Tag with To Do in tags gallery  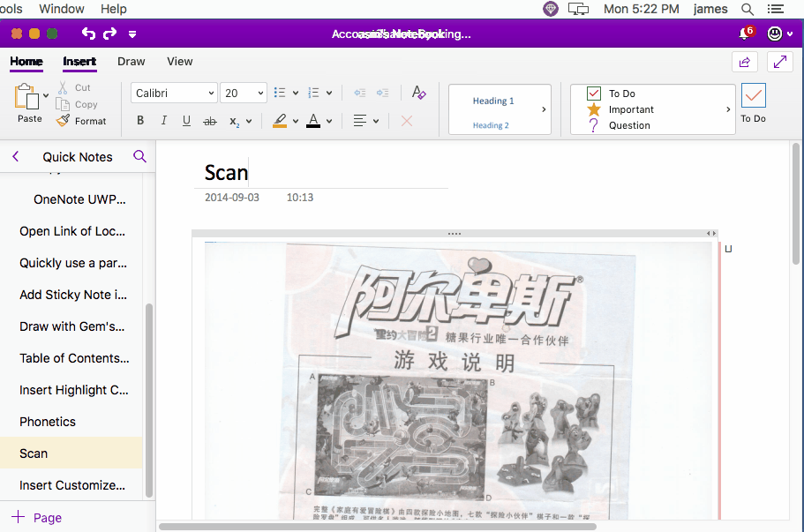click(x=612, y=94)
